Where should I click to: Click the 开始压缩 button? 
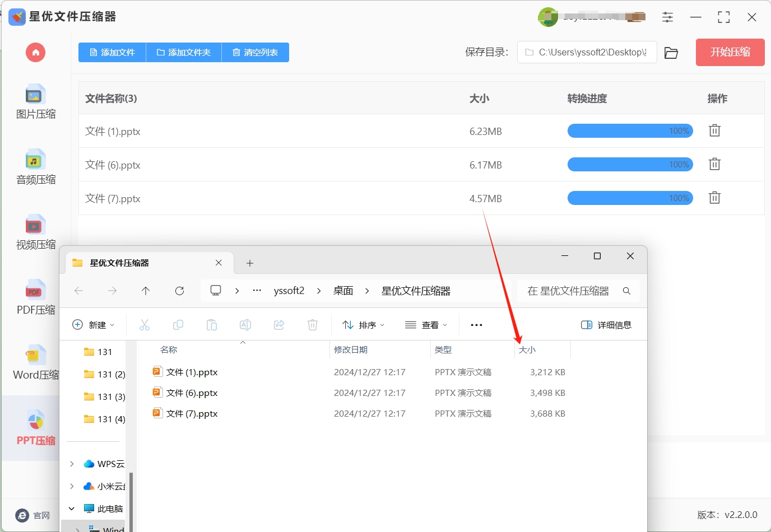pos(730,52)
